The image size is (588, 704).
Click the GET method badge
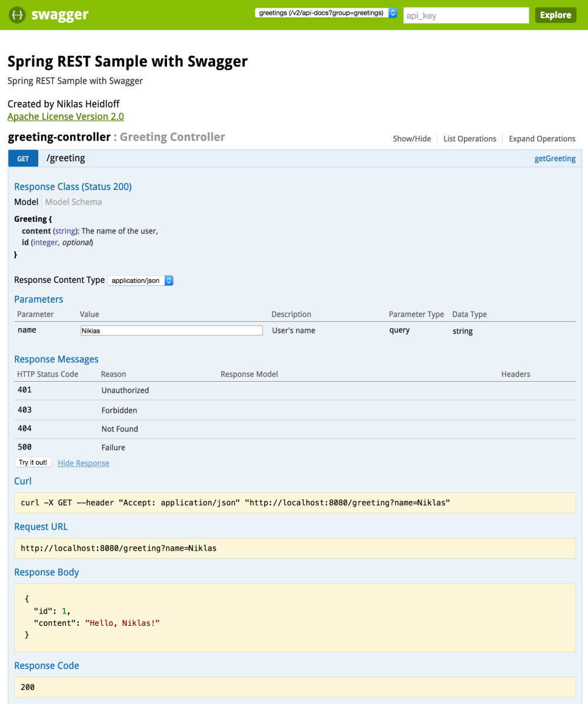click(x=23, y=158)
